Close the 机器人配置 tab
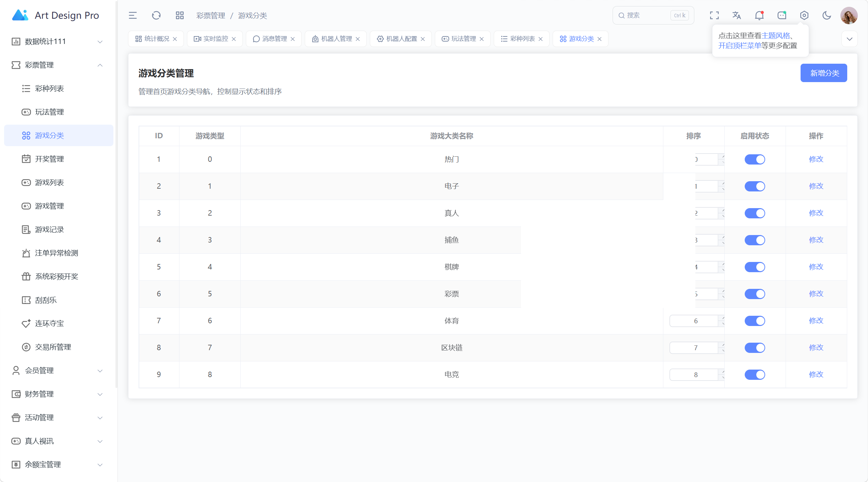The image size is (868, 482). [x=423, y=39]
